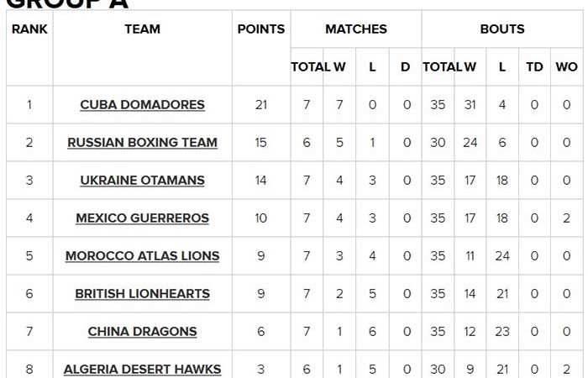Click the TD column header

click(534, 67)
